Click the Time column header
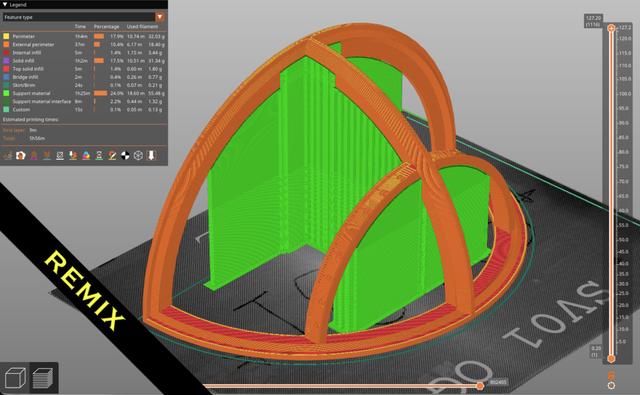The image size is (640, 395). [80, 27]
